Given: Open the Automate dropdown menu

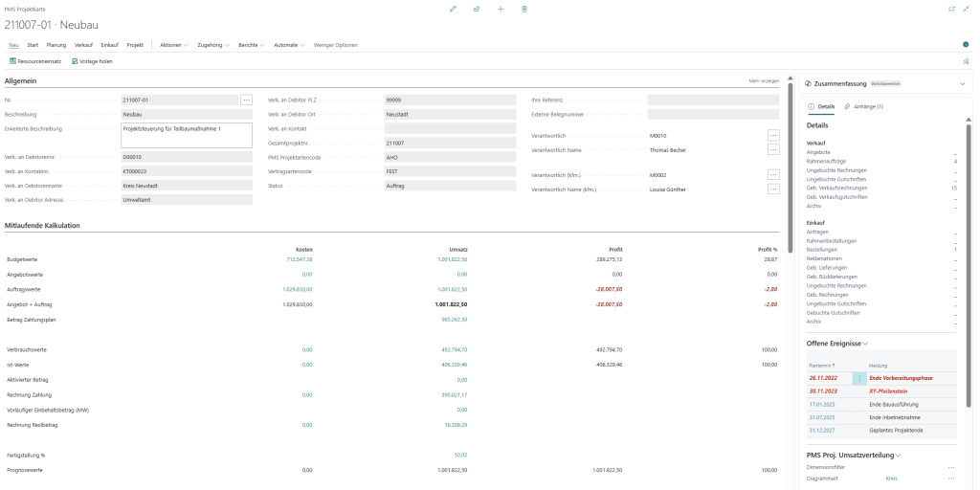Looking at the screenshot, I should (289, 45).
